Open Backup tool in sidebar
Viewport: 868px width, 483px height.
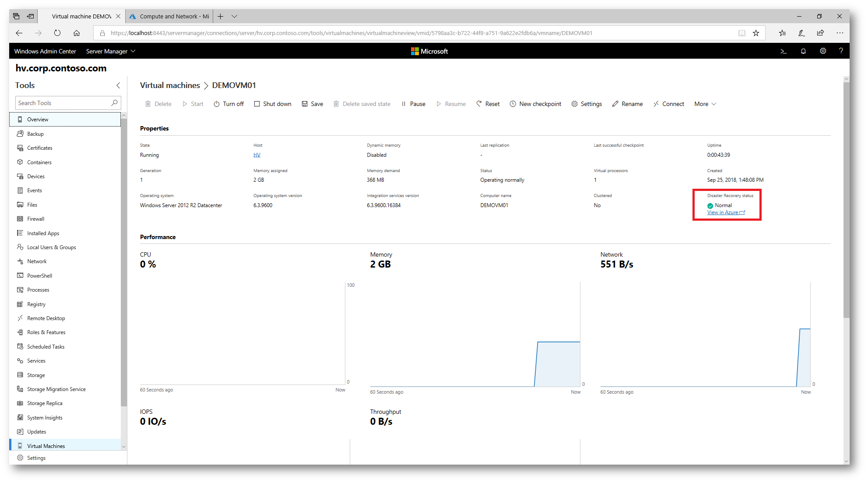(65, 134)
